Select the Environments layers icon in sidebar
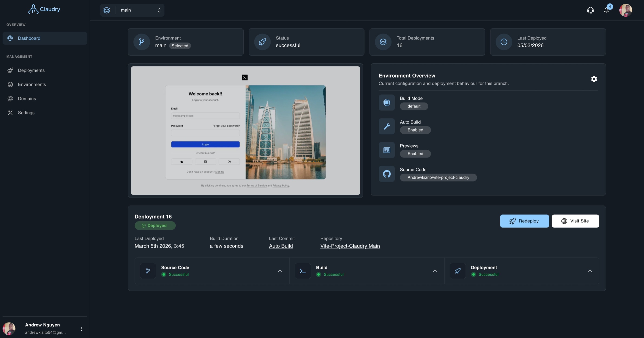 (10, 84)
